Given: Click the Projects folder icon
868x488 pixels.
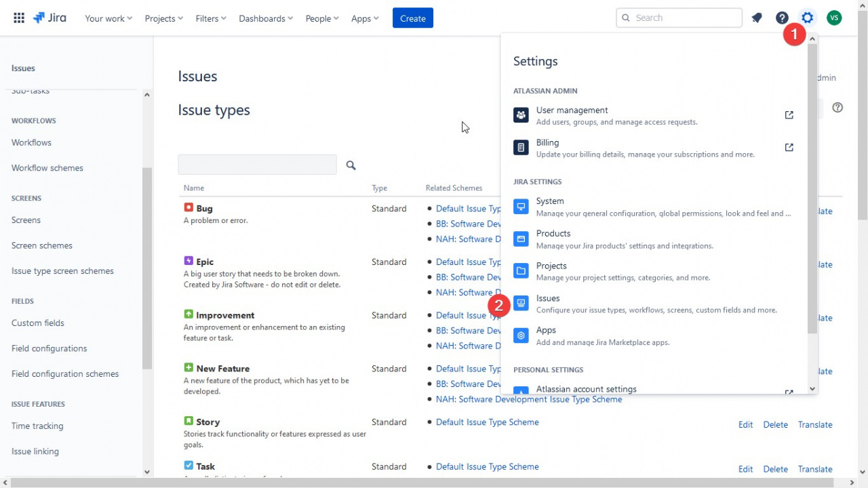Looking at the screenshot, I should tap(521, 271).
